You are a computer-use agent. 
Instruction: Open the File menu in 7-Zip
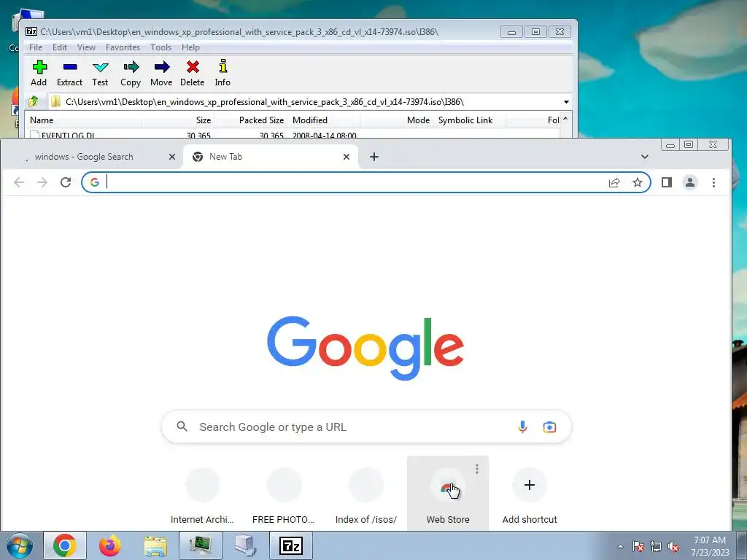(36, 47)
